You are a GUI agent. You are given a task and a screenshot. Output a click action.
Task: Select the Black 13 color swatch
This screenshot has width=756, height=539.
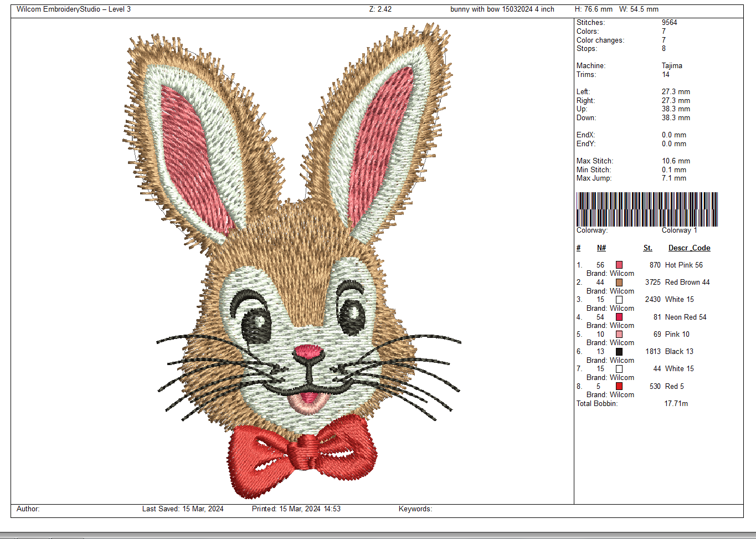coord(619,352)
